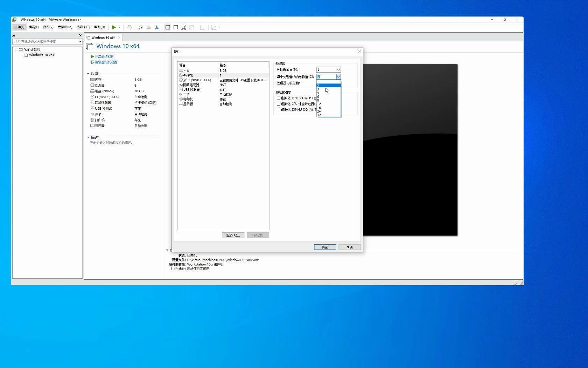The width and height of the screenshot is (588, 368).
Task: Enable 虚拟化 Intel VT-x/EPT checkbox
Action: [279, 98]
